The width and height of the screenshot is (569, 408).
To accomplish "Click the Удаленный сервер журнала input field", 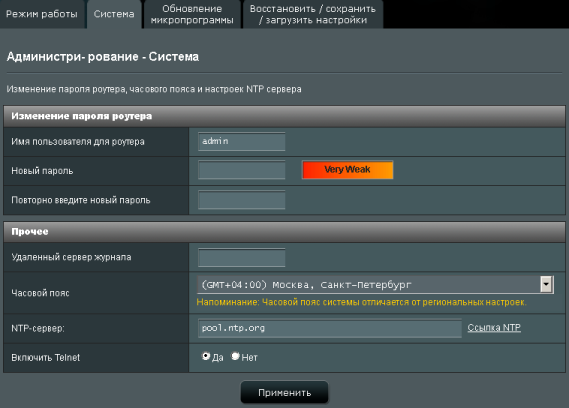I will coord(242,257).
